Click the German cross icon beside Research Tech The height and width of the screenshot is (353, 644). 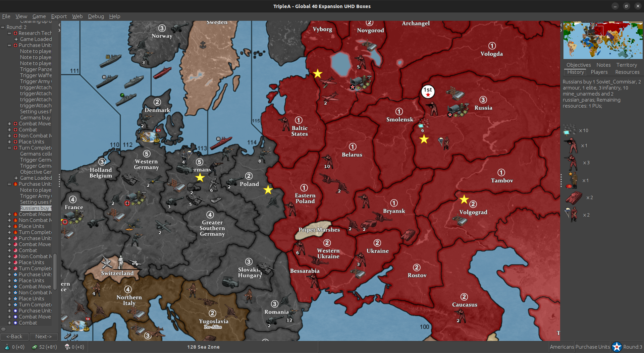pyautogui.click(x=15, y=33)
